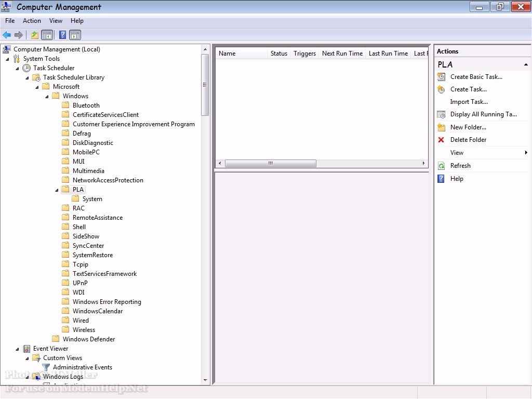Click the tree pane scroll down arrow

click(205, 380)
